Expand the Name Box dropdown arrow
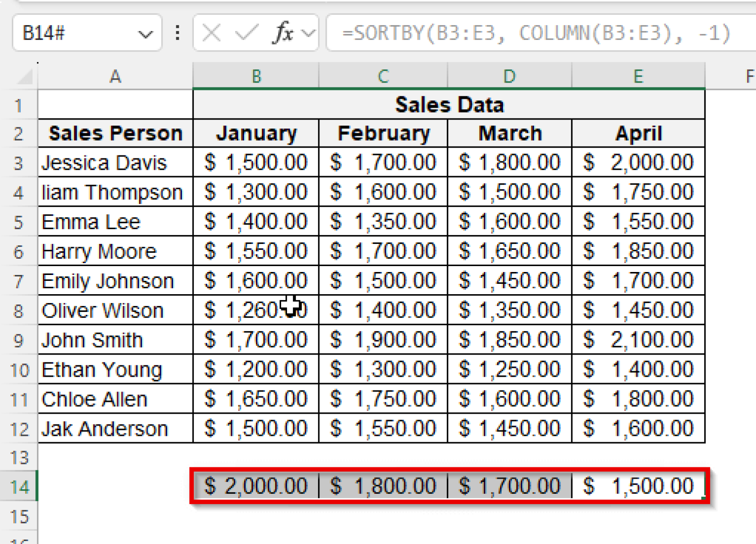The height and width of the screenshot is (544, 756). point(145,34)
